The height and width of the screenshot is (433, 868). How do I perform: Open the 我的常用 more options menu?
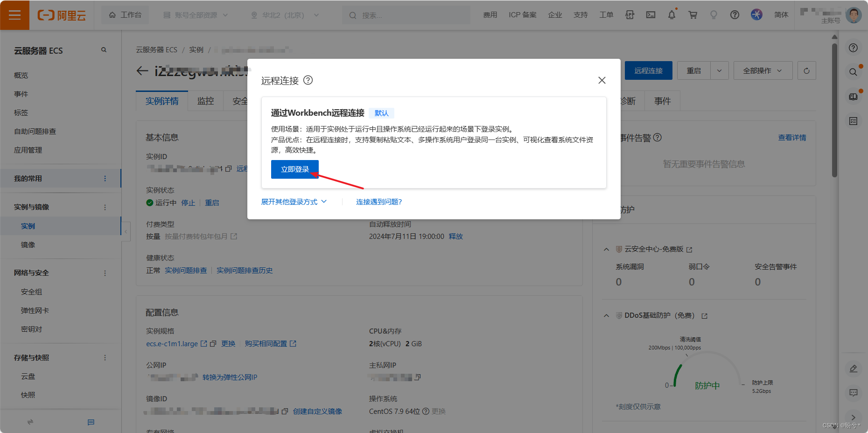[105, 178]
